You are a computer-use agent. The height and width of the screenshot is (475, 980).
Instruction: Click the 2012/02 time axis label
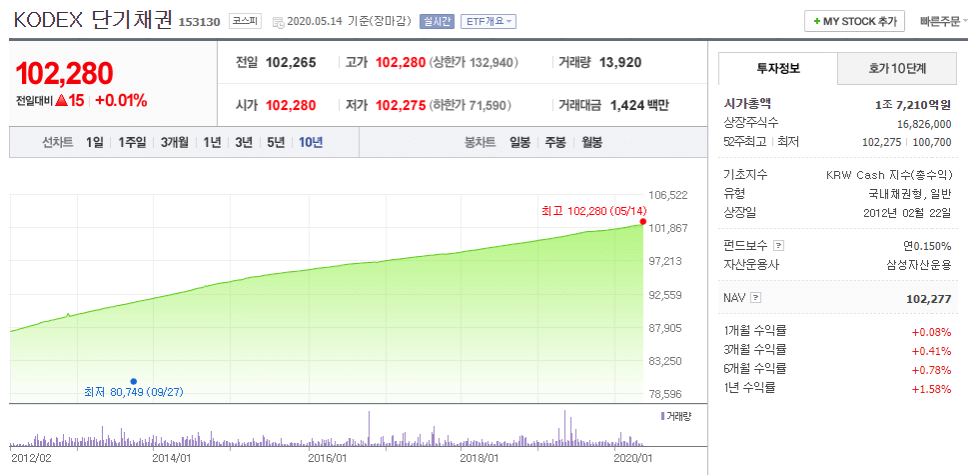click(x=31, y=457)
